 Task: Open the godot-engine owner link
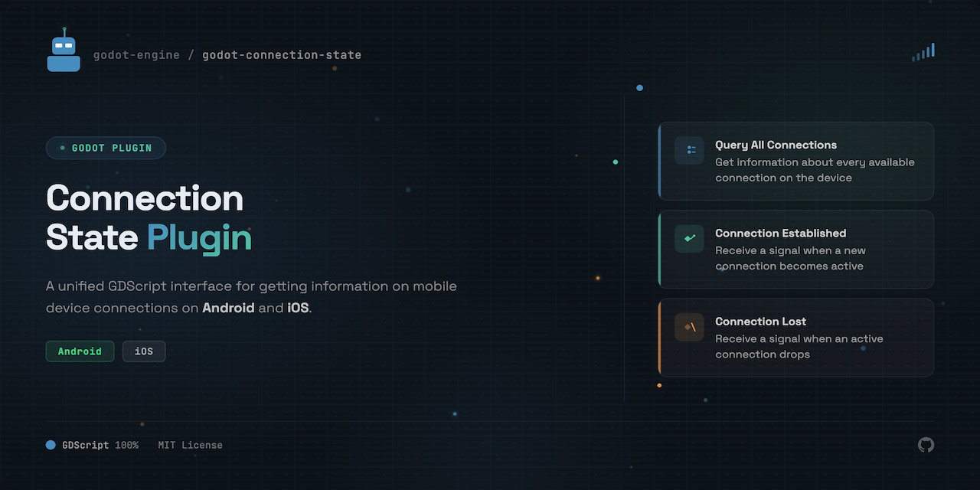click(136, 55)
